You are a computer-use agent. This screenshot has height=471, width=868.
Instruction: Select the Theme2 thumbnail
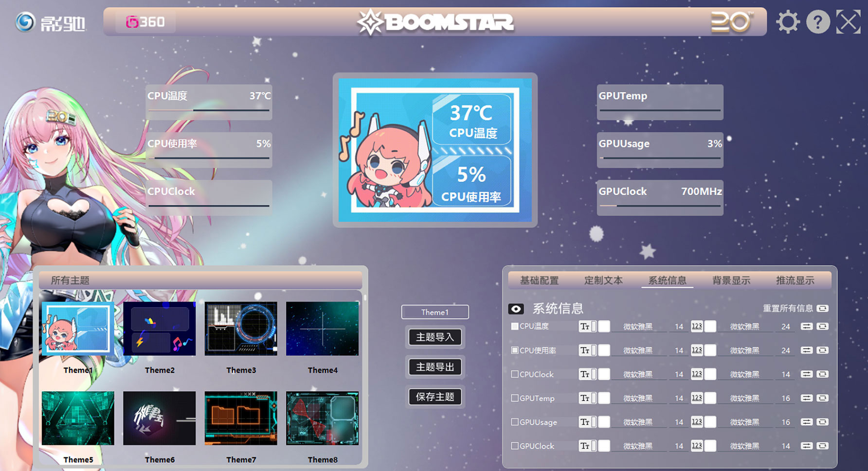[160, 329]
